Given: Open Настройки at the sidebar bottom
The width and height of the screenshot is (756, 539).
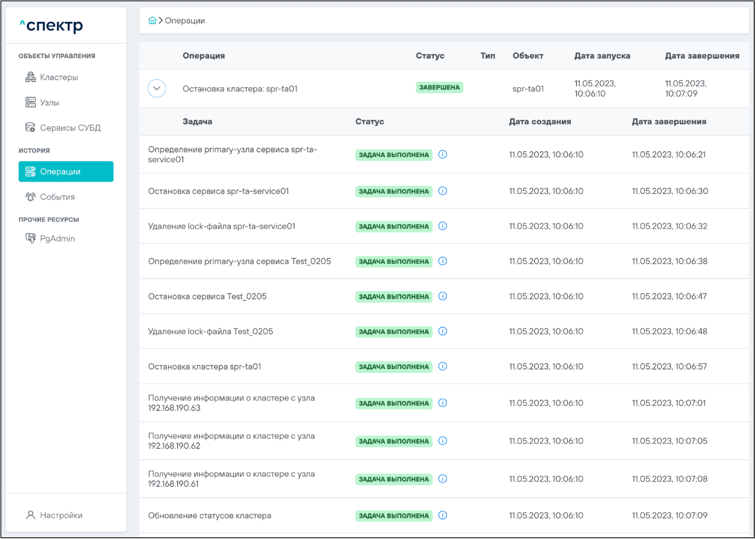Looking at the screenshot, I should (61, 515).
